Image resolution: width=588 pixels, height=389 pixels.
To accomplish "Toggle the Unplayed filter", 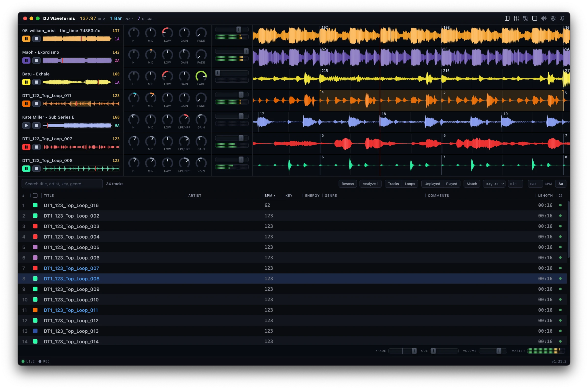I will (x=432, y=184).
